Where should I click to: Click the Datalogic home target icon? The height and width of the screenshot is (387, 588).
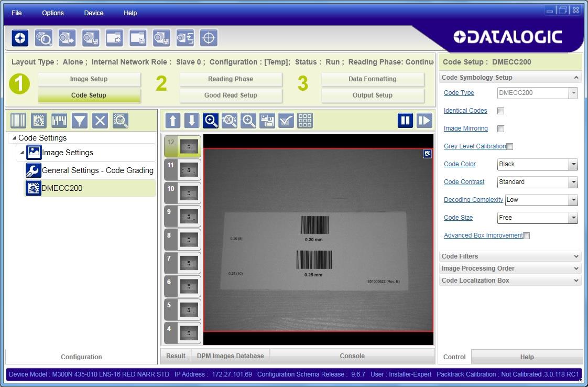pos(20,38)
